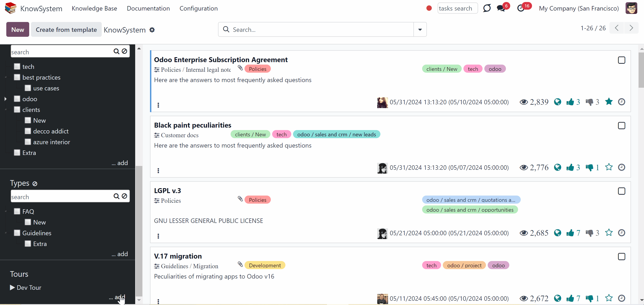Go to previous page of articles
The image size is (644, 305).
coord(617,28)
